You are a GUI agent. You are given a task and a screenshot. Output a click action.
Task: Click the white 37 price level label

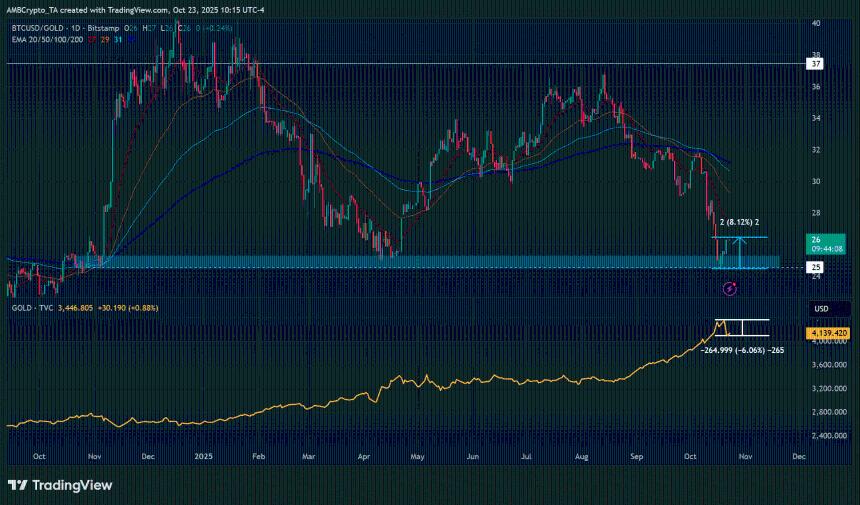point(816,63)
